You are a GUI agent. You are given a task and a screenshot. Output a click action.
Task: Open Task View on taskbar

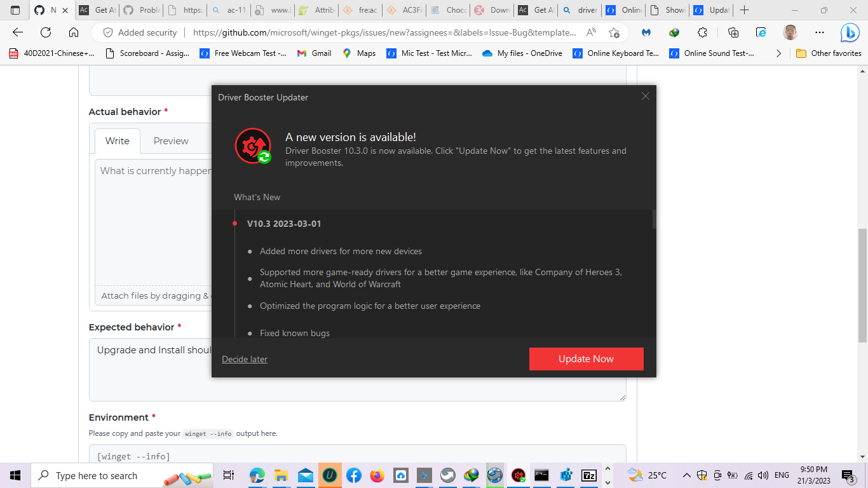click(x=229, y=475)
